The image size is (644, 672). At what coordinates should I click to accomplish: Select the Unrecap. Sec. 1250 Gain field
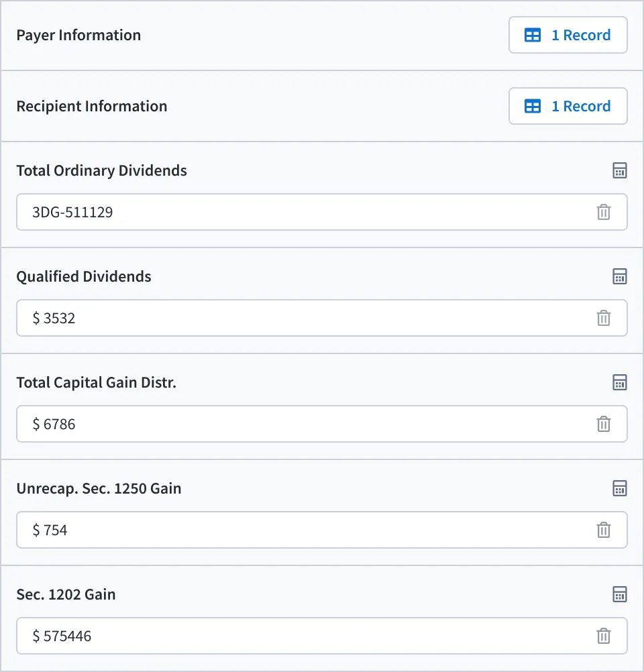[322, 530]
